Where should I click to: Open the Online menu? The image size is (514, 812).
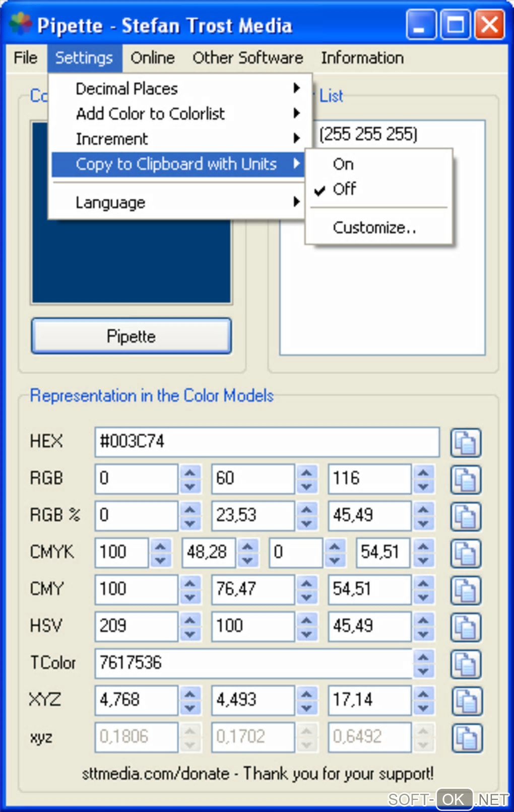pos(152,58)
